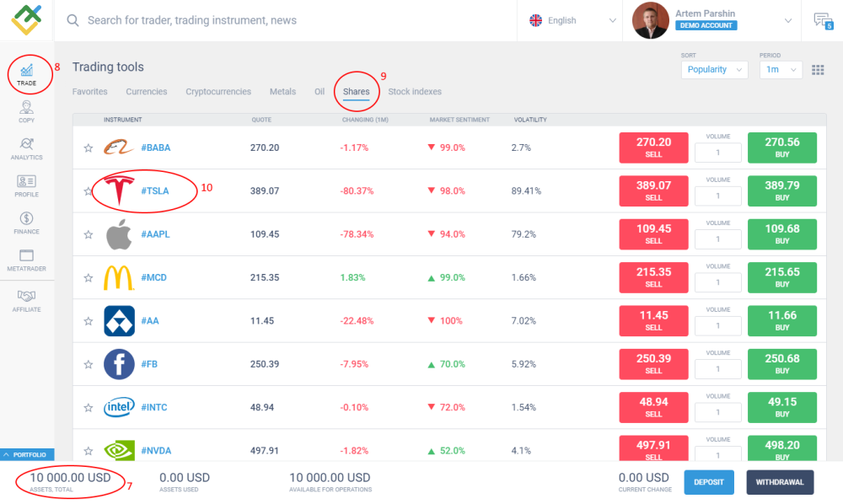Open the English language selector
This screenshot has height=504, width=843.
tap(573, 21)
